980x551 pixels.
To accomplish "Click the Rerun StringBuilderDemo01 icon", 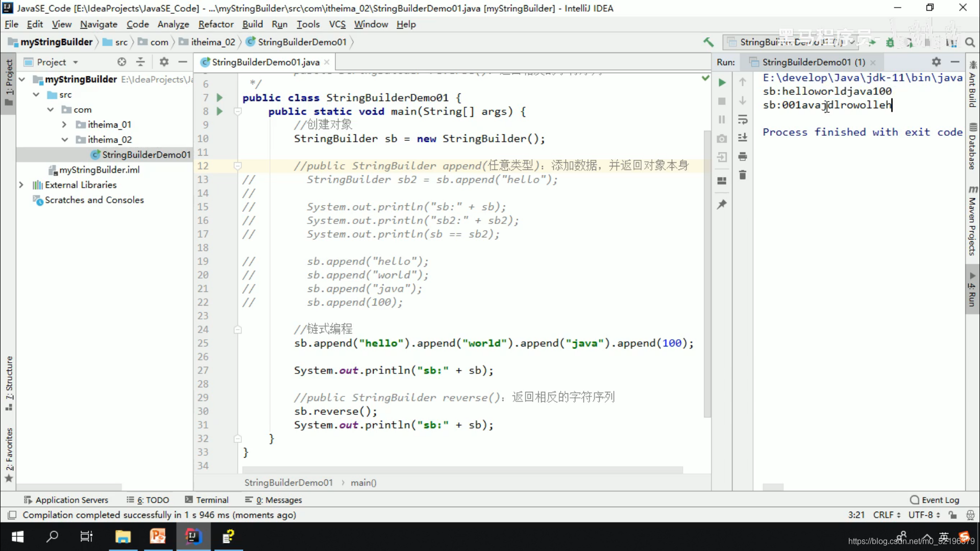I will (x=722, y=82).
